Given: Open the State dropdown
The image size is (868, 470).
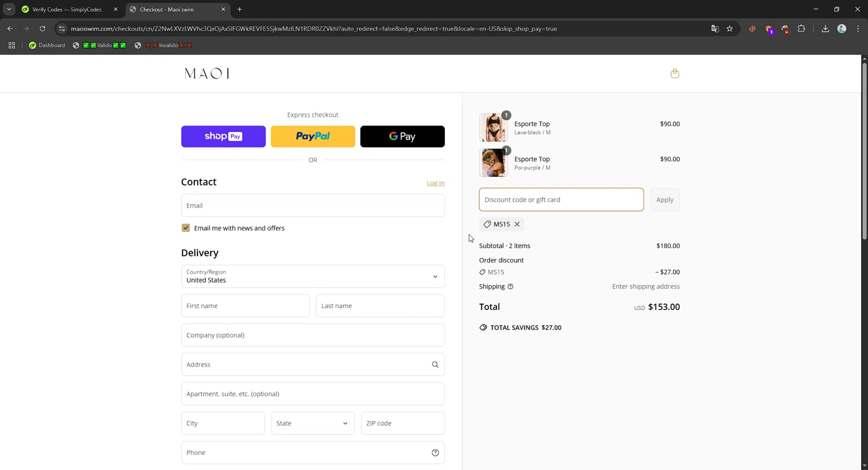Looking at the screenshot, I should click(312, 423).
